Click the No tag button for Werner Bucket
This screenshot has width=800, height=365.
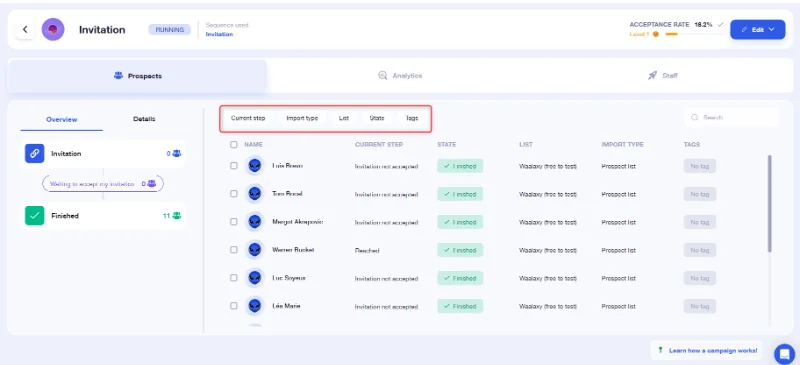[699, 250]
